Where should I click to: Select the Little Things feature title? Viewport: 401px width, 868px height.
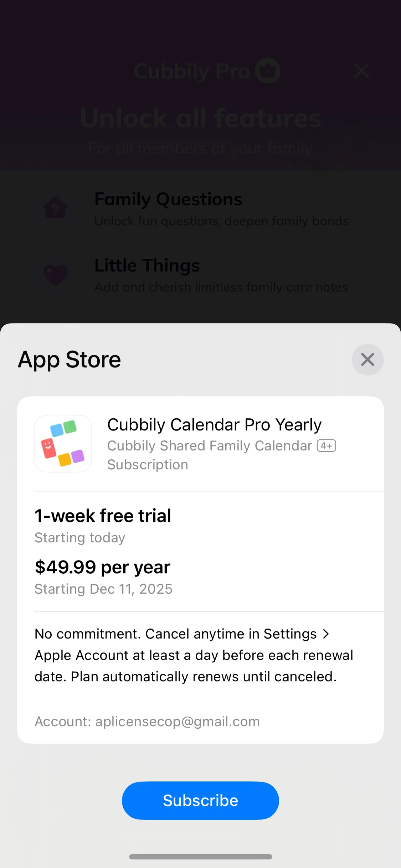pyautogui.click(x=147, y=265)
